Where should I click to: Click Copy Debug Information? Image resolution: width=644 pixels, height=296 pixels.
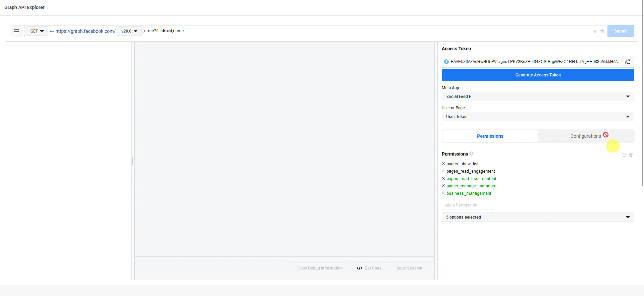pos(320,268)
